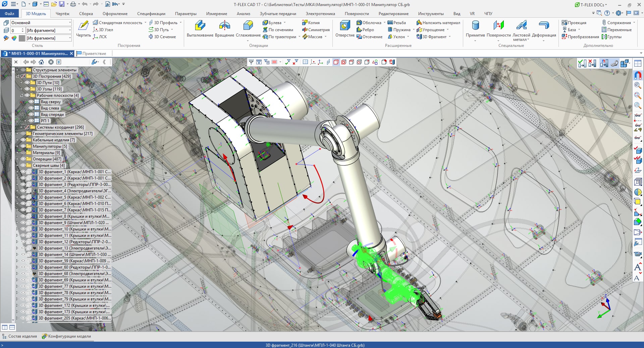Open Состав изделия panel at bottom
The height and width of the screenshot is (348, 644).
(x=20, y=336)
